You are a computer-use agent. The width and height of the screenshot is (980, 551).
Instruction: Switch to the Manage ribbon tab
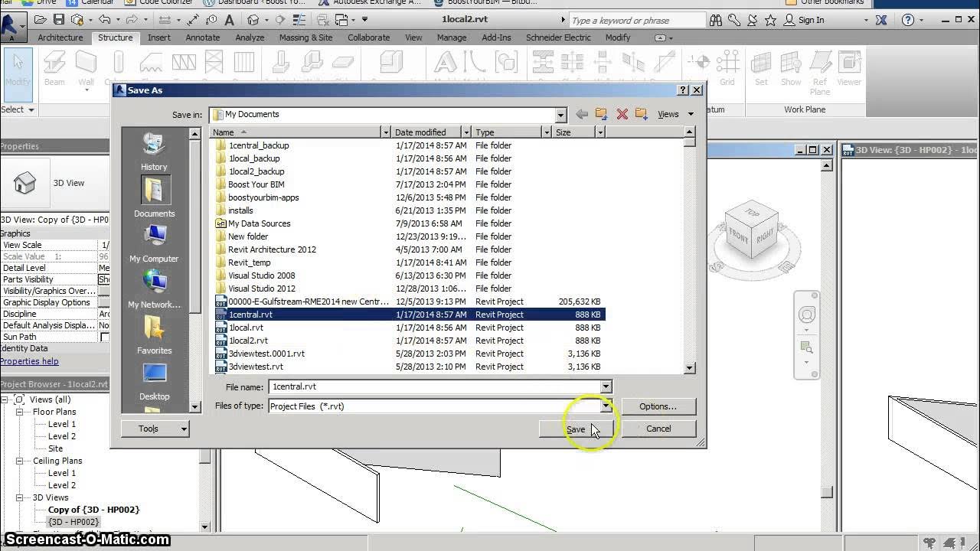pyautogui.click(x=452, y=37)
